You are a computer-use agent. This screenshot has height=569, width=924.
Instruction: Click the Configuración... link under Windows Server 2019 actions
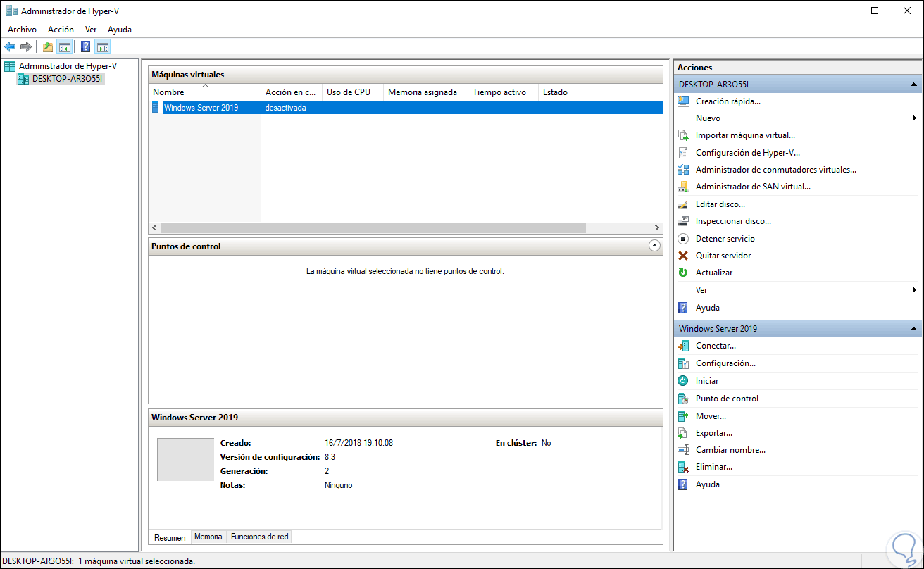[725, 363]
